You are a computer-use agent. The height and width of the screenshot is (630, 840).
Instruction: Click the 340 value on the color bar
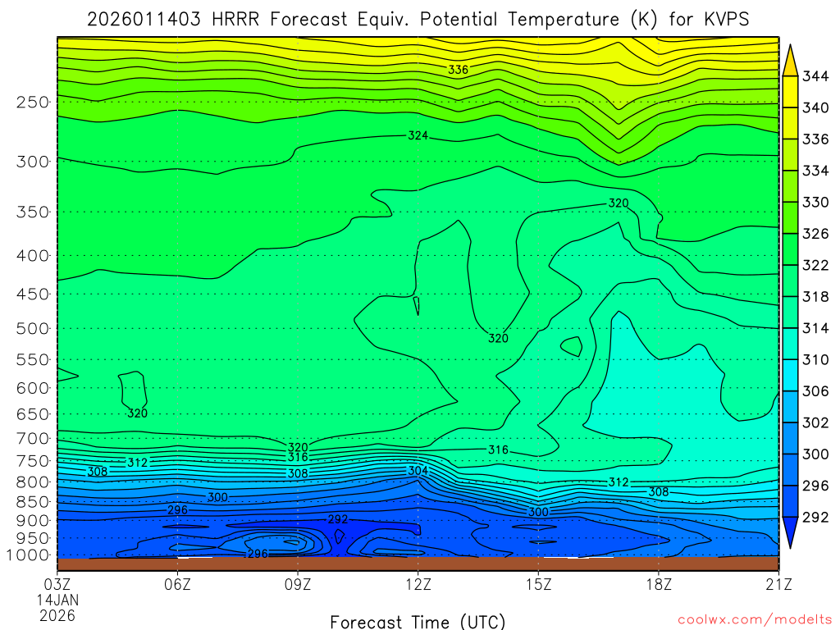coord(815,107)
